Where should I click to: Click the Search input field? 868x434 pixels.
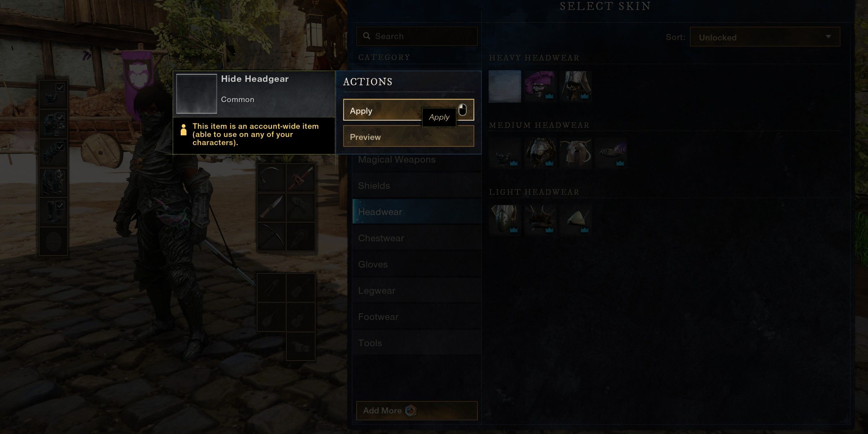click(417, 35)
